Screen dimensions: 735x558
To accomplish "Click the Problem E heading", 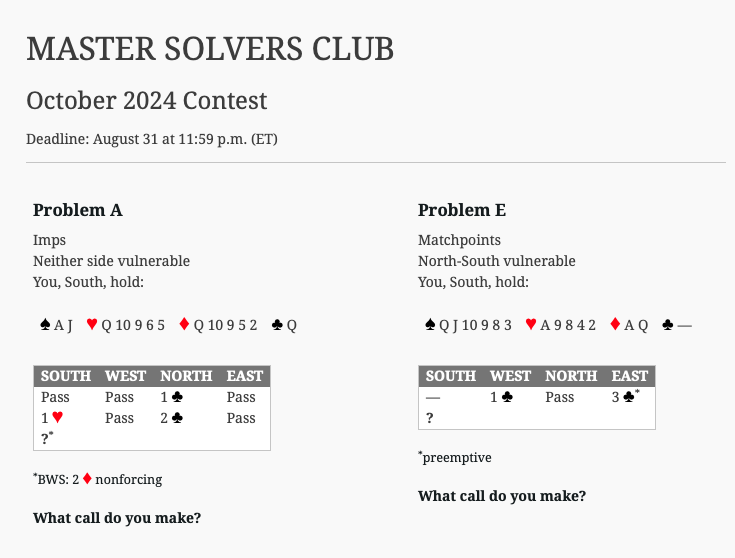I will (x=462, y=210).
